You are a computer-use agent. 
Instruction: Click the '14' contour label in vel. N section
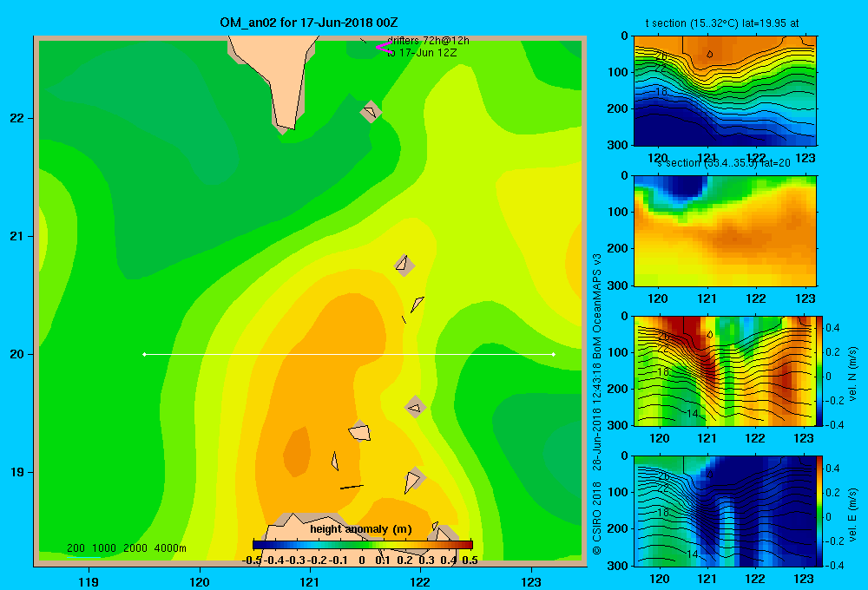click(692, 414)
